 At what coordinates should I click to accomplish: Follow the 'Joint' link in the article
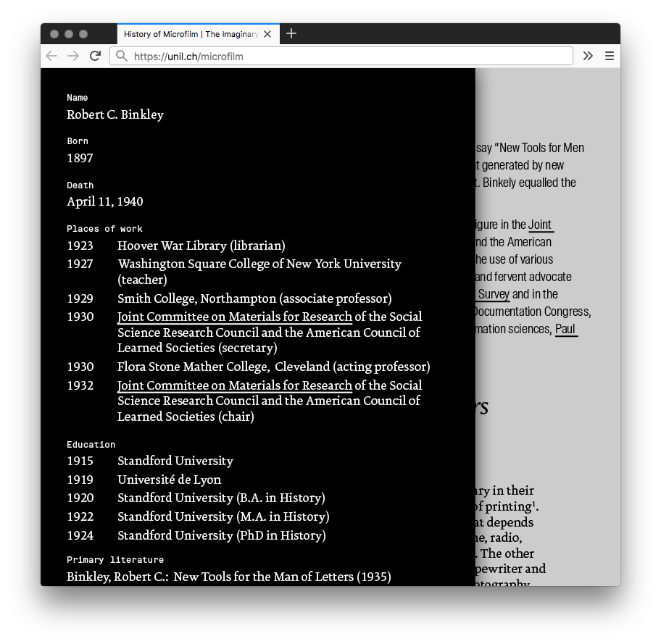point(540,225)
